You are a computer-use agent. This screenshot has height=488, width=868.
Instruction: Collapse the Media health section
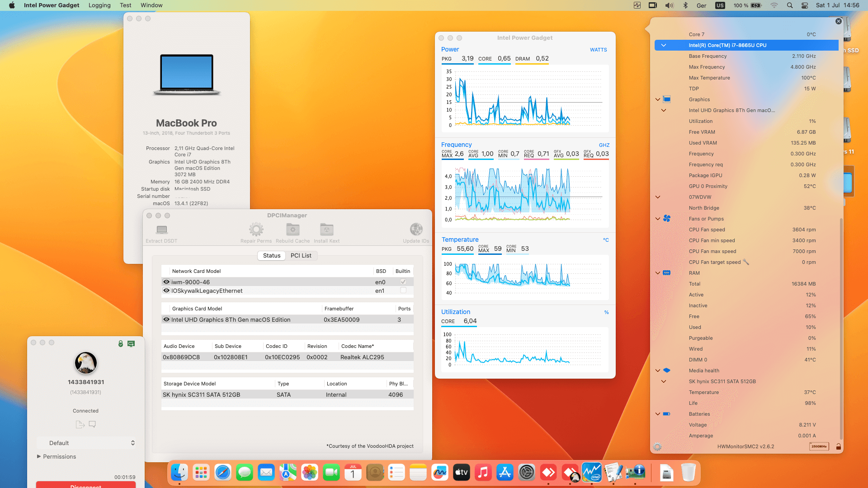[658, 371]
